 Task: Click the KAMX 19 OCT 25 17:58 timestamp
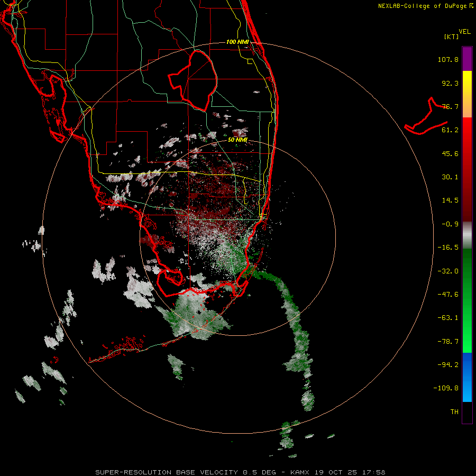(x=338, y=472)
